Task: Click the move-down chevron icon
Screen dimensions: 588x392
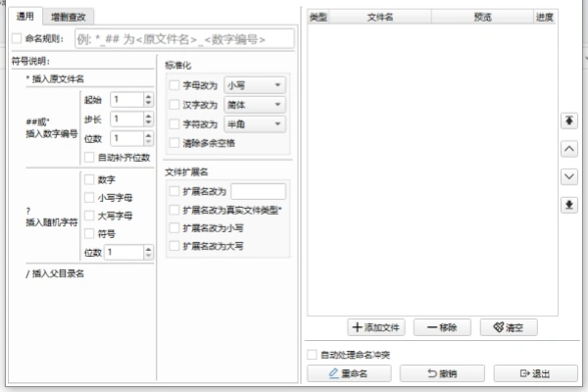Action: tap(569, 176)
